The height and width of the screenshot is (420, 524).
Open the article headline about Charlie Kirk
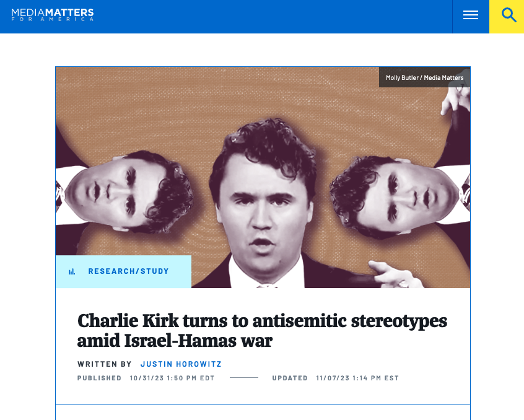[x=262, y=330]
